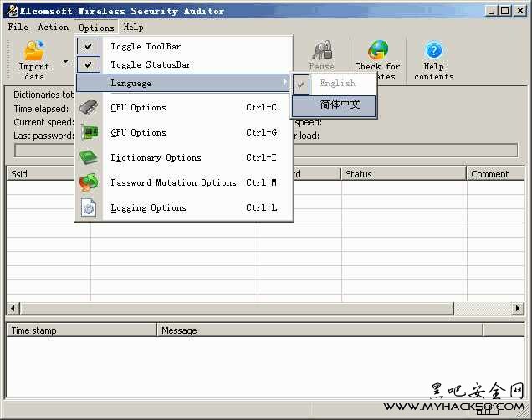Toggle the StatusBar checkmark option

(149, 64)
